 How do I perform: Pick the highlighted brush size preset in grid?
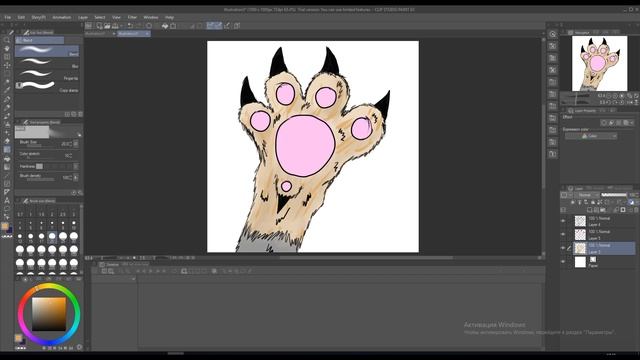52,237
